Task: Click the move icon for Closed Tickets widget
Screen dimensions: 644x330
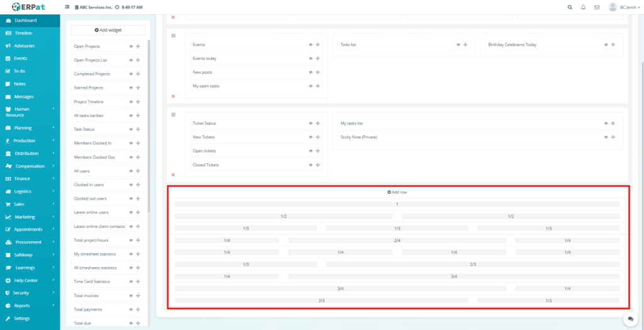Action: coord(318,164)
